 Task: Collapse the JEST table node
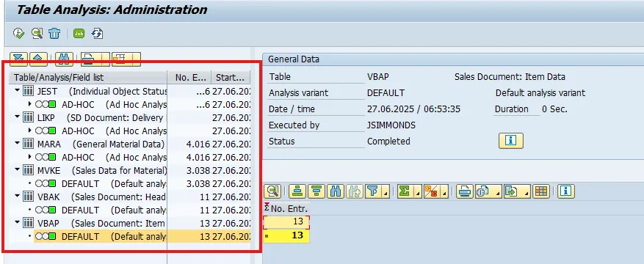(x=17, y=91)
